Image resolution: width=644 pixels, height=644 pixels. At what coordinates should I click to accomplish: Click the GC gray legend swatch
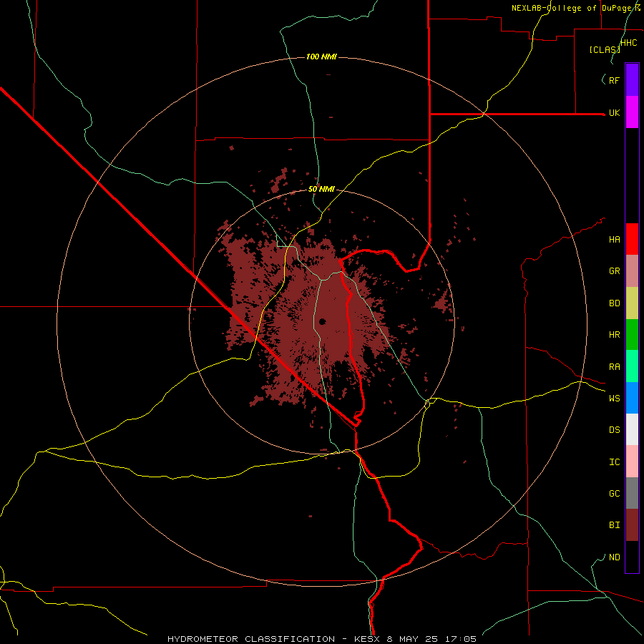632,493
